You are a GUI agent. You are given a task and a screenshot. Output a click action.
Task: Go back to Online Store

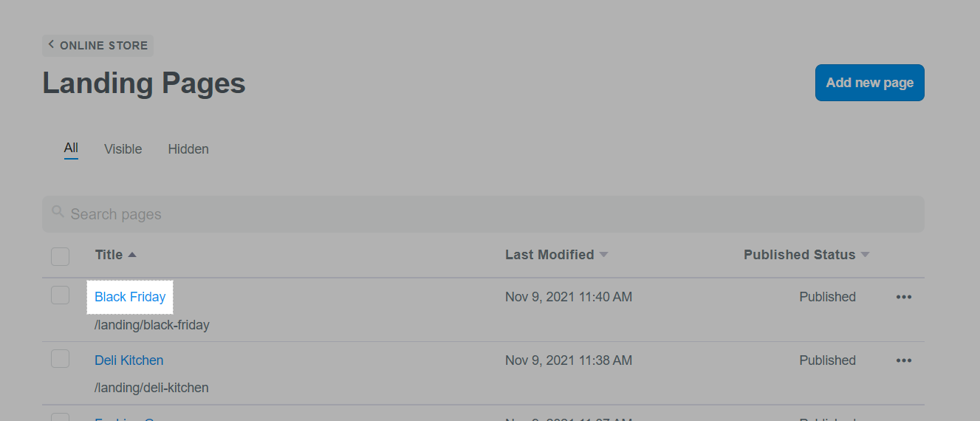coord(97,45)
